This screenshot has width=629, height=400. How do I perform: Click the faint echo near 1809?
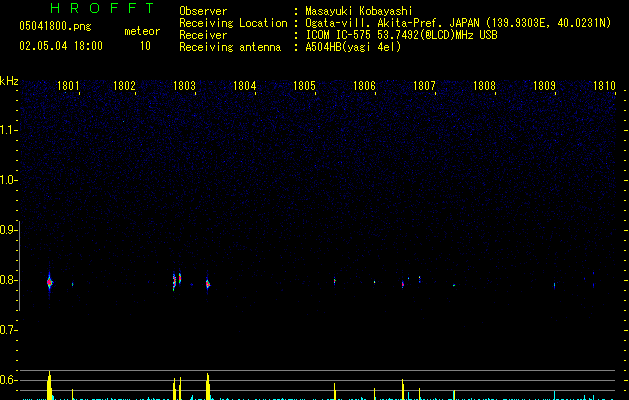tap(554, 285)
